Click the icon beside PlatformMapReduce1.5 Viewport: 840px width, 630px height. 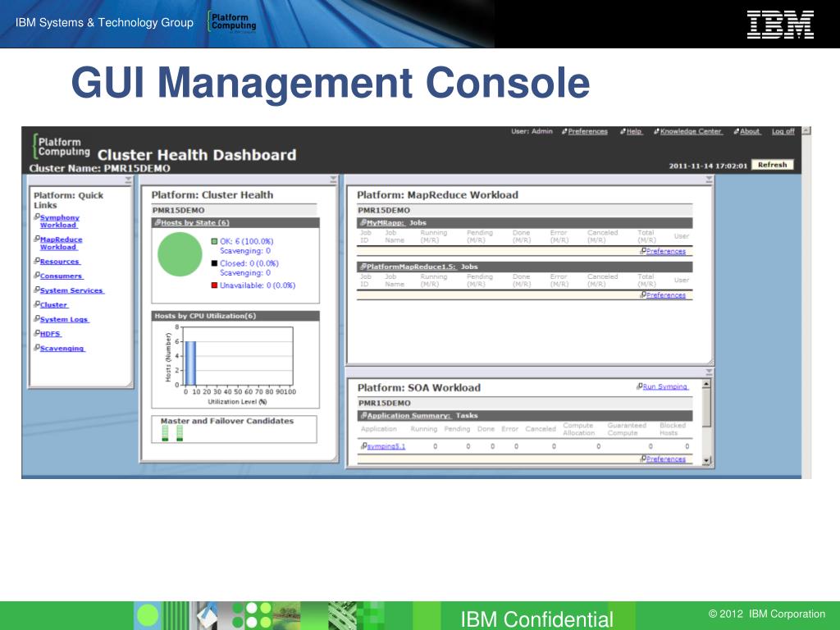[363, 267]
